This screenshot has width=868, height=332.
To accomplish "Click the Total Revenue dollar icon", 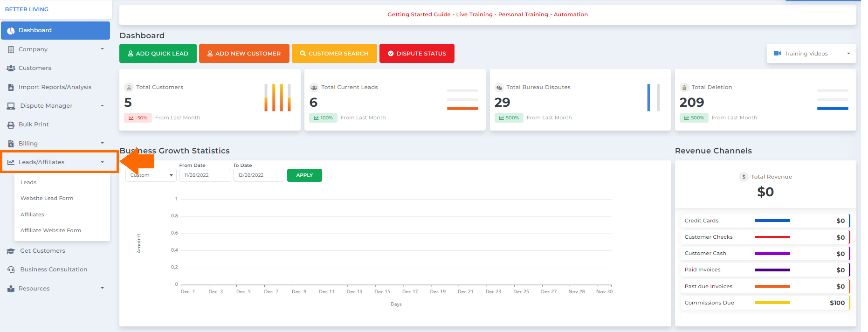I will pyautogui.click(x=744, y=177).
